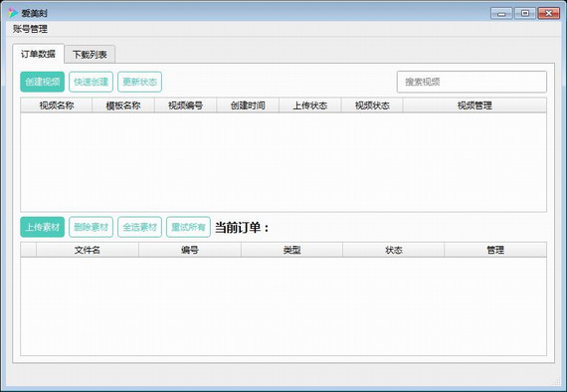This screenshot has height=392, width=567.
Task: Sort by the 视频编号 column header
Action: 185,105
